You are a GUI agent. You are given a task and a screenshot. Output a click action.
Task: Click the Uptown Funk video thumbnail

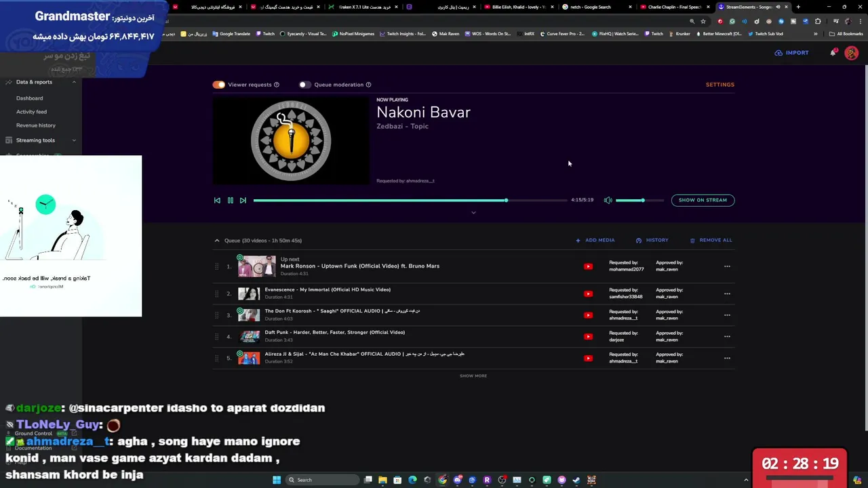(x=256, y=266)
